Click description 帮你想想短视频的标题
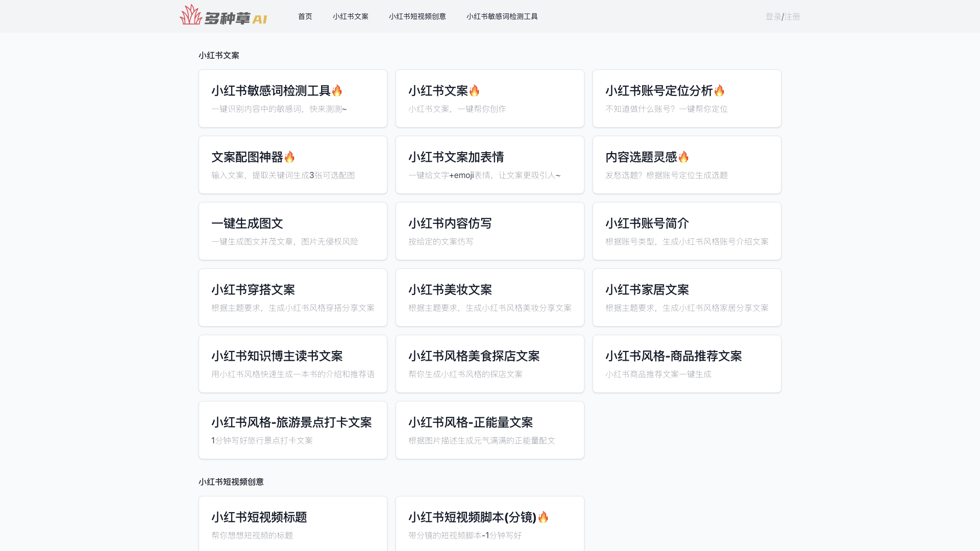The width and height of the screenshot is (980, 551). [252, 535]
